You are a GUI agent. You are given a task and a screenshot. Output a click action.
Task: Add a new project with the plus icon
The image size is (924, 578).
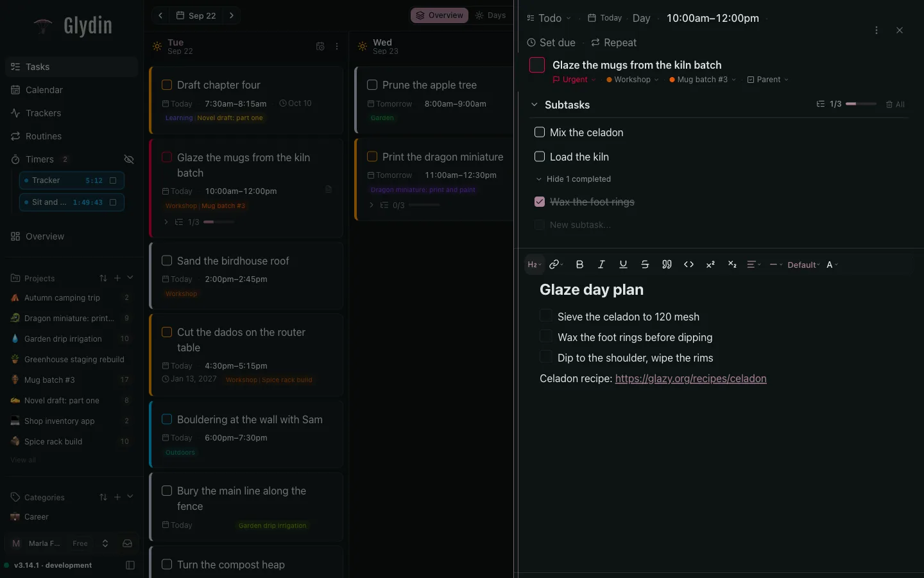117,278
